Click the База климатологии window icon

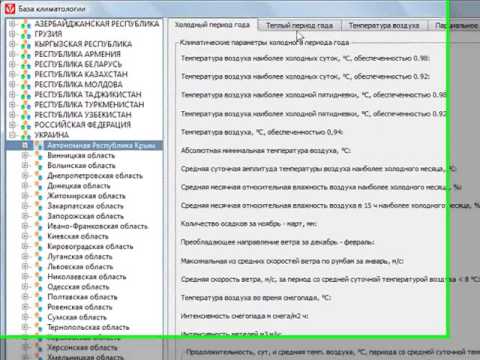10,9
